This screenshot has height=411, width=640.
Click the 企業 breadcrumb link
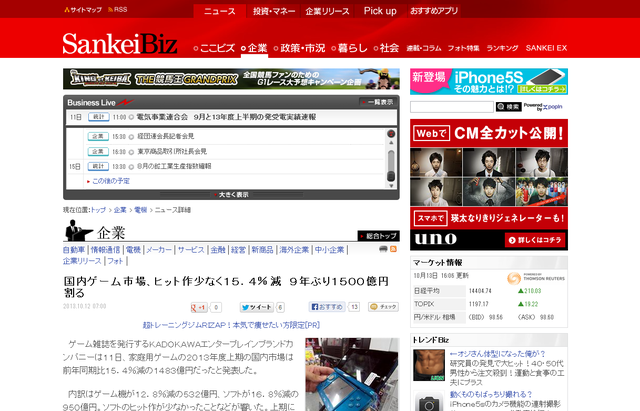120,210
